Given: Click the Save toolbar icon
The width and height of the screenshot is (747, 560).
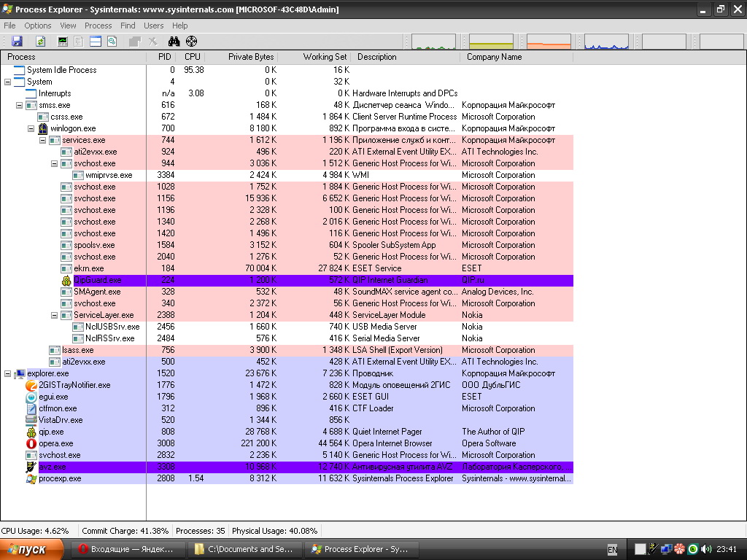Looking at the screenshot, I should click(x=17, y=42).
